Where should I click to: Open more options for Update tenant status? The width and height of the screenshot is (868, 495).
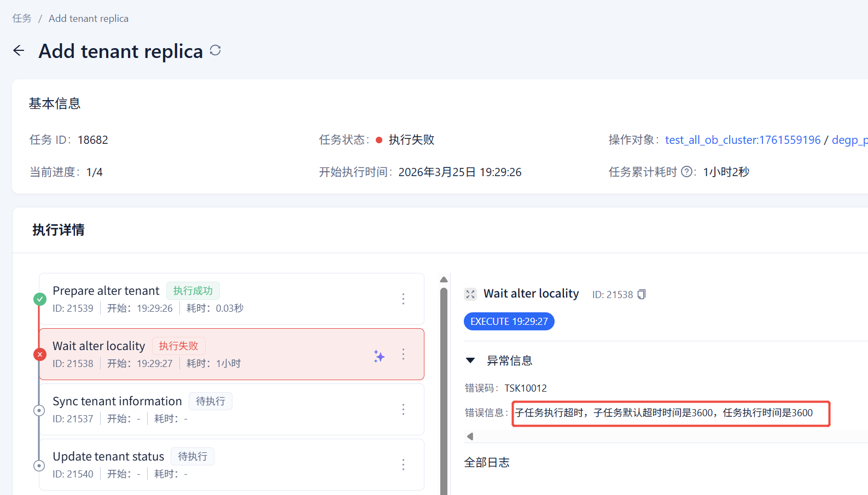[403, 464]
